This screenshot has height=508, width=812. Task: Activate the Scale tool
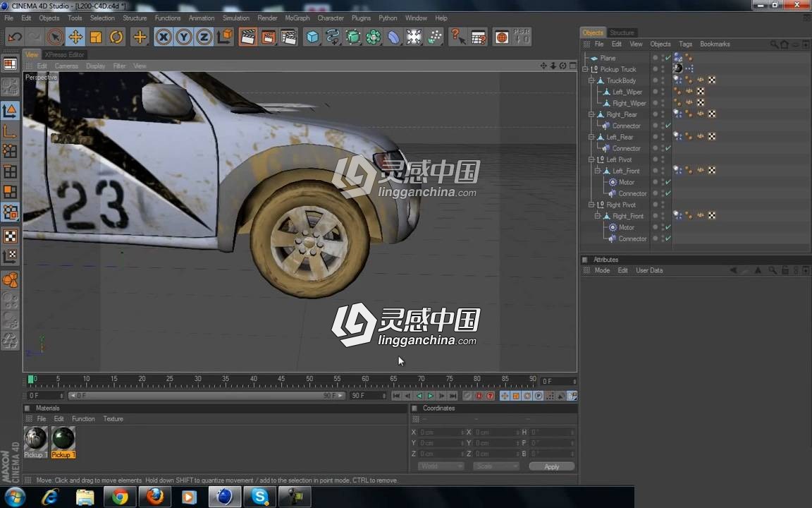click(x=96, y=37)
